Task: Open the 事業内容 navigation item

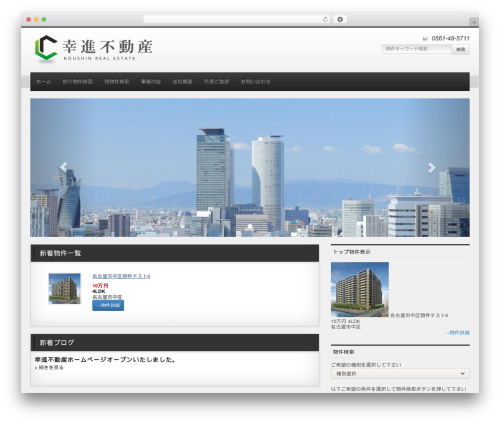Action: (x=151, y=82)
